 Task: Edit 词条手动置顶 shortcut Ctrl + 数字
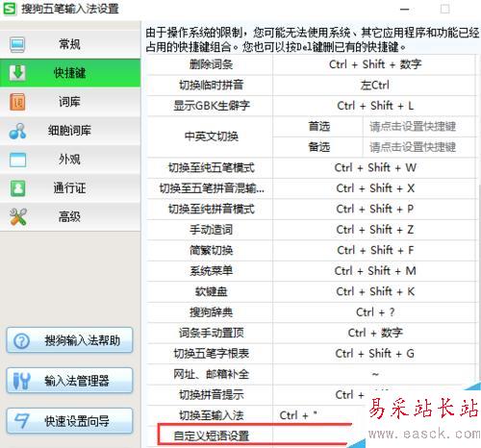tap(374, 333)
